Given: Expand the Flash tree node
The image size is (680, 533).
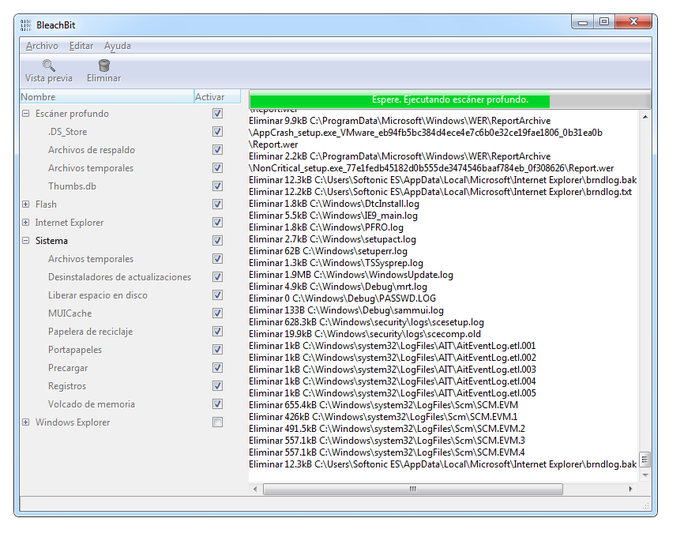Looking at the screenshot, I should click(26, 204).
